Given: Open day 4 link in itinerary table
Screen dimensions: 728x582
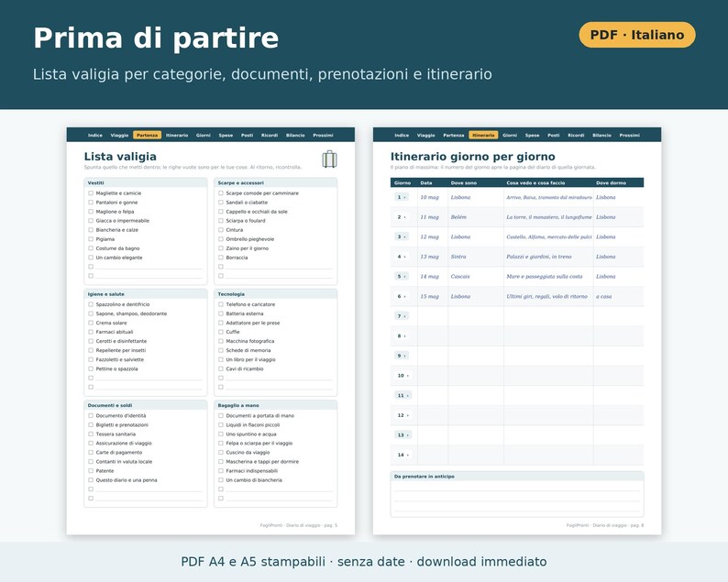Looking at the screenshot, I should click(402, 257).
